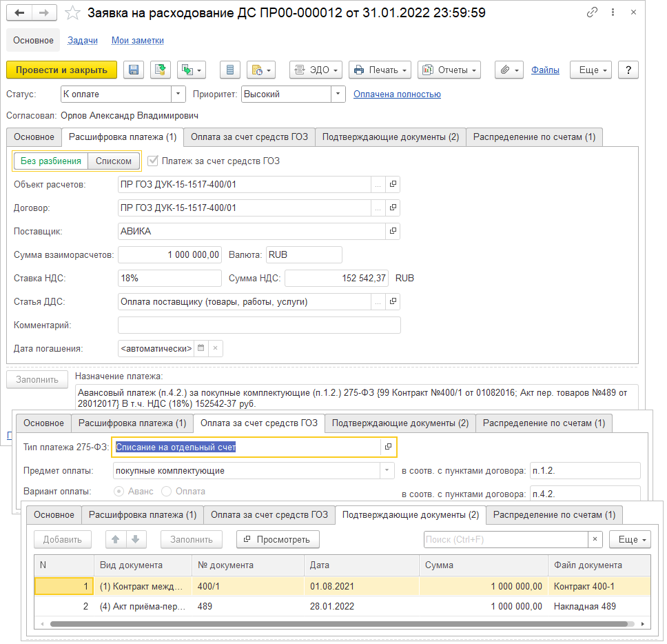Click the copy link icon in title bar

tap(592, 12)
